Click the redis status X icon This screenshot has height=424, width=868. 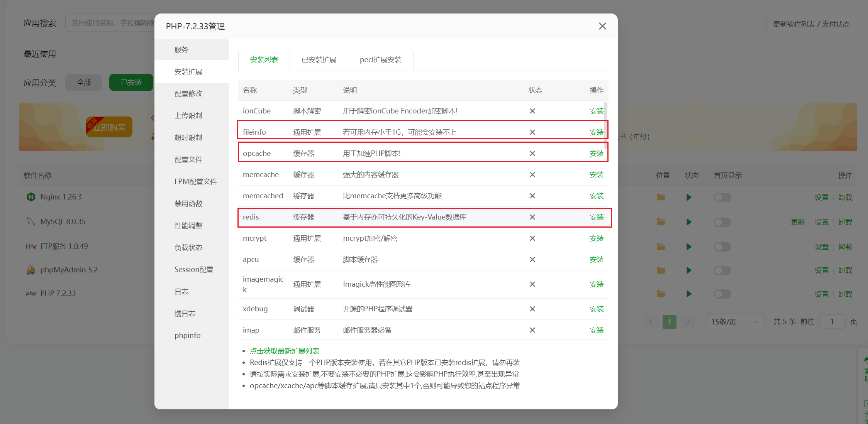[532, 217]
